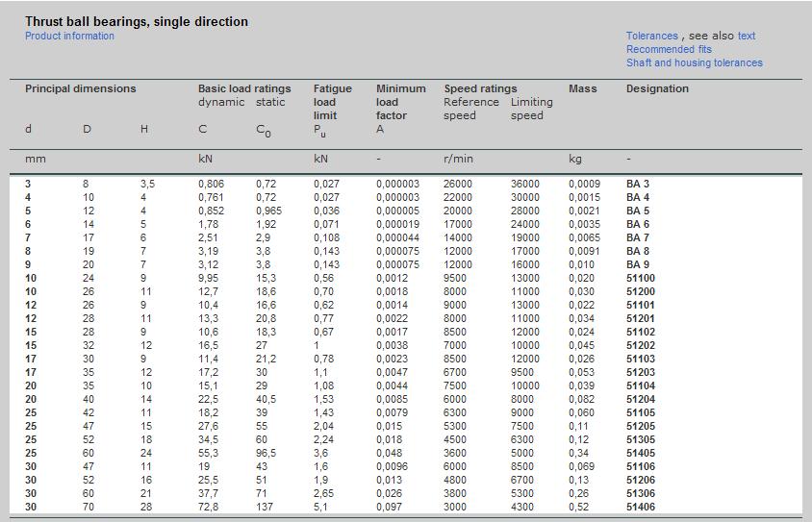Click designation BA 9

coord(637,265)
